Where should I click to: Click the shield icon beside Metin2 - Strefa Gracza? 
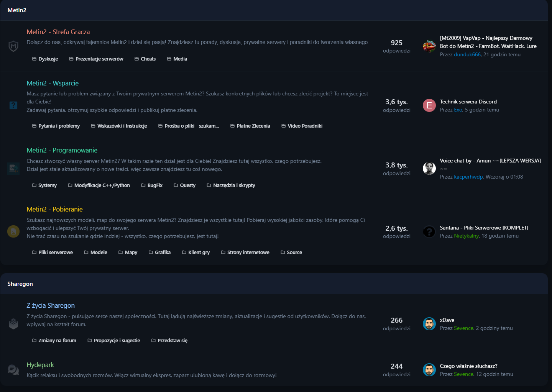[x=13, y=46]
